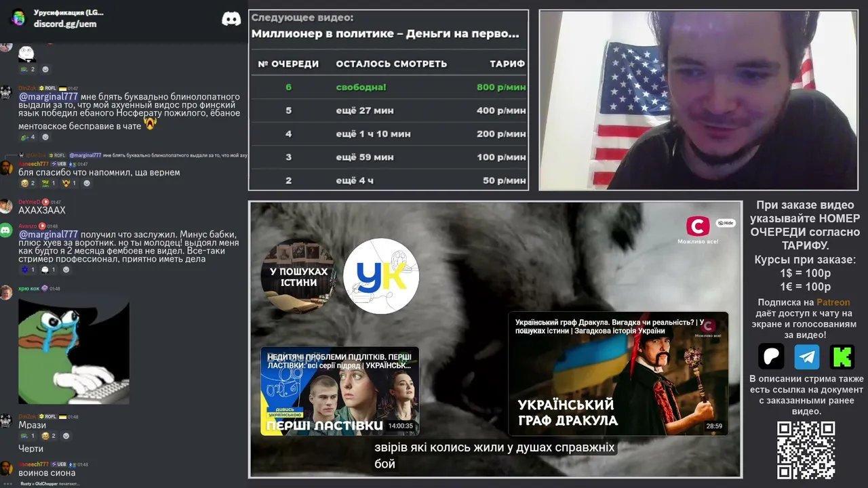
Task: Click the 'свободна!' queue status
Action: coord(361,87)
